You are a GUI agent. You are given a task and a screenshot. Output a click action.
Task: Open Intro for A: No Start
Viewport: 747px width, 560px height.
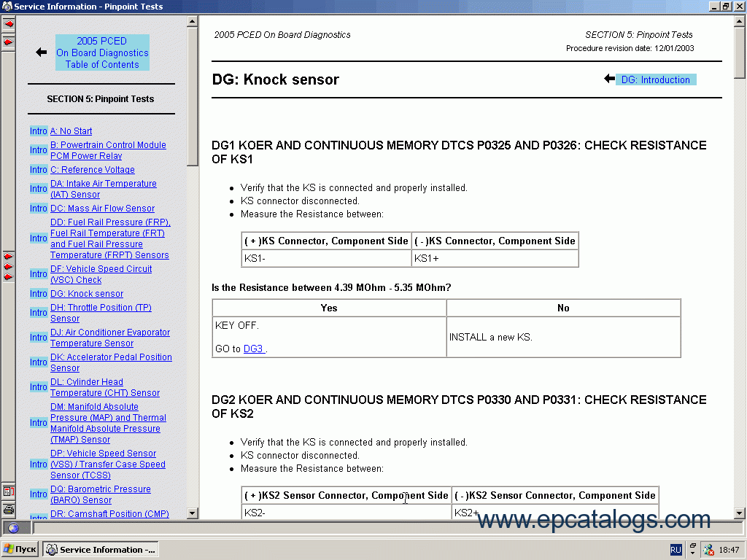[39, 131]
